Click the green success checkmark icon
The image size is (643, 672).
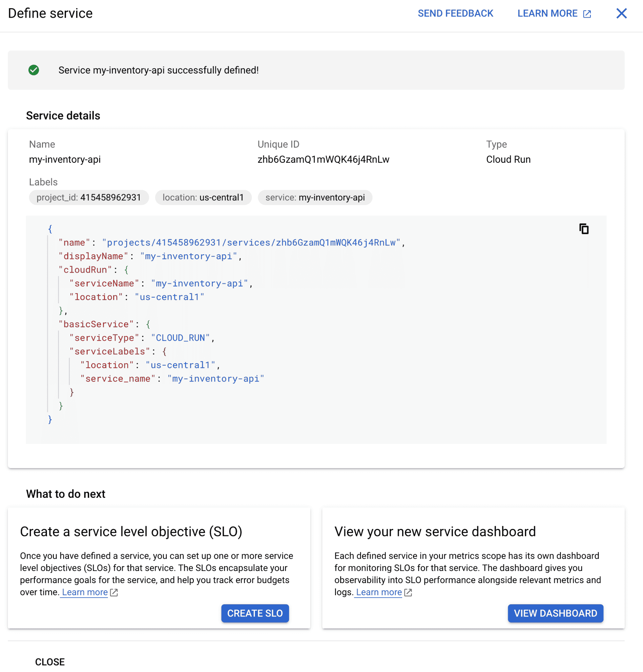(x=33, y=70)
